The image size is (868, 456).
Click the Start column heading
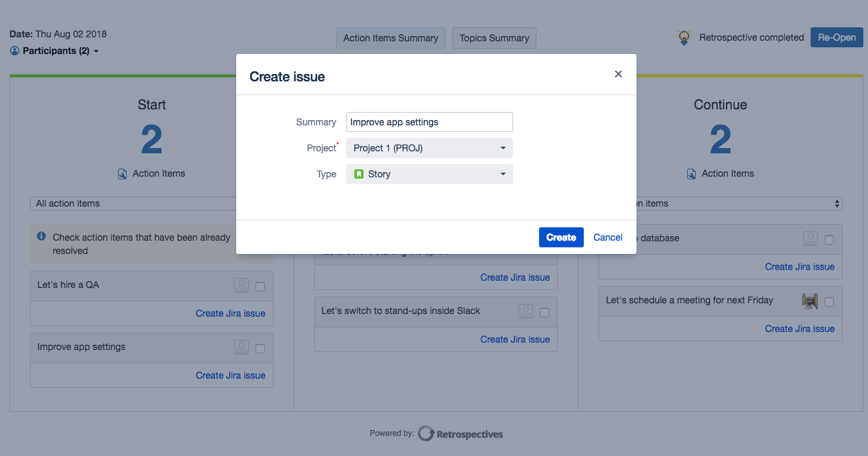[x=151, y=105]
